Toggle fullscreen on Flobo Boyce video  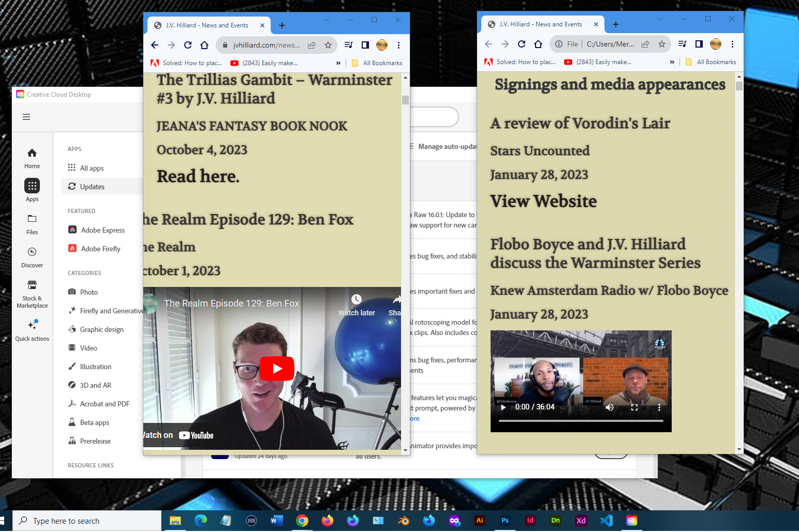click(x=634, y=407)
